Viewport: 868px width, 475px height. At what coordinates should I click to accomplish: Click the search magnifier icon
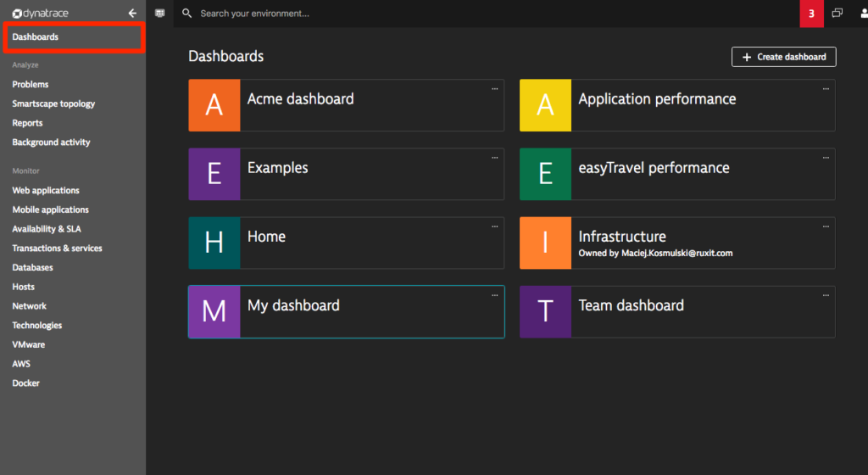click(187, 14)
